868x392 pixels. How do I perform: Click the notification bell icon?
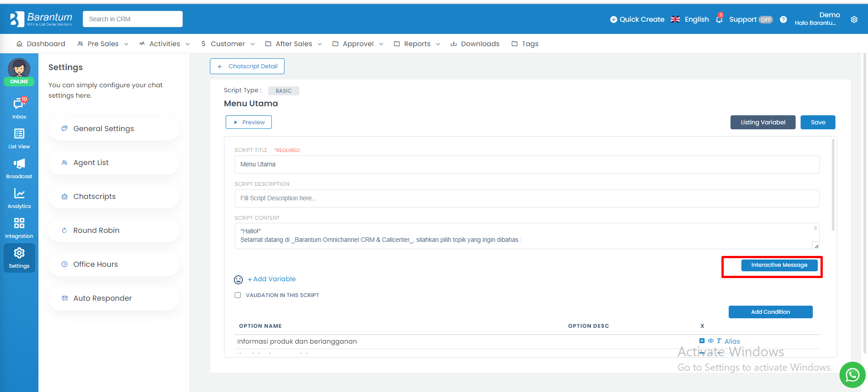[x=719, y=19]
